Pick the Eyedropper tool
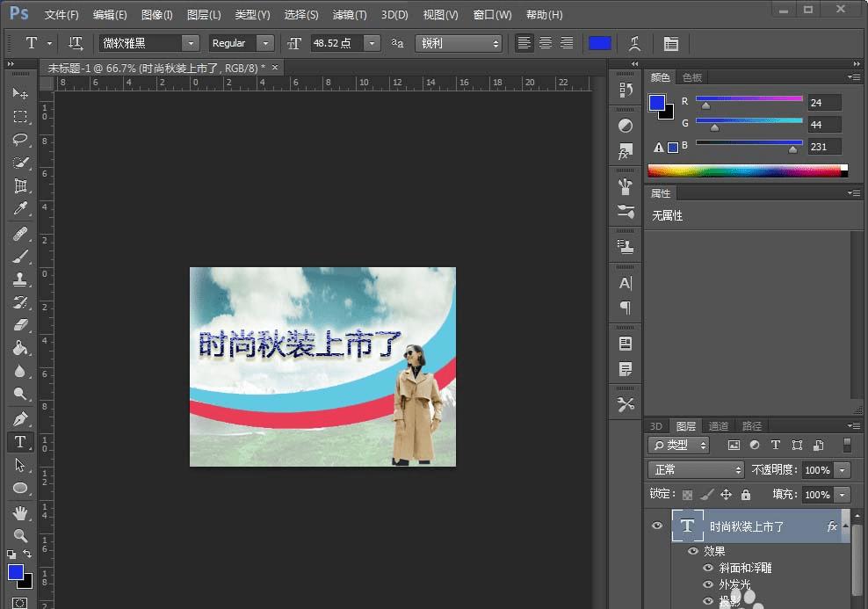 (20, 209)
